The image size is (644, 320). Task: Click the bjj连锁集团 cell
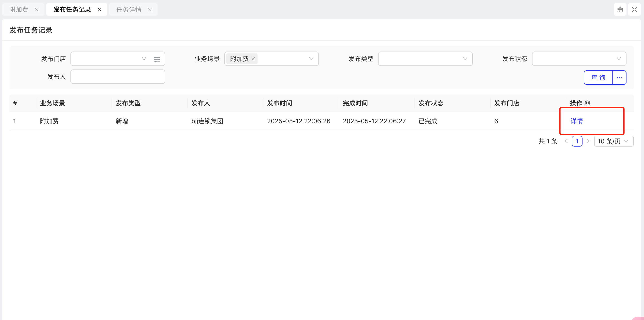tap(207, 121)
